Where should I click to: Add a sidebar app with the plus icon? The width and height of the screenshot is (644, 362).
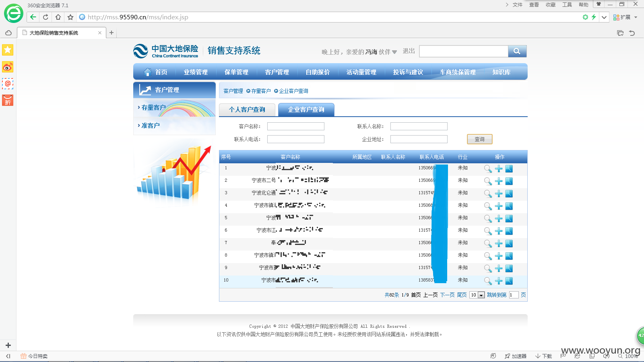pos(8,345)
